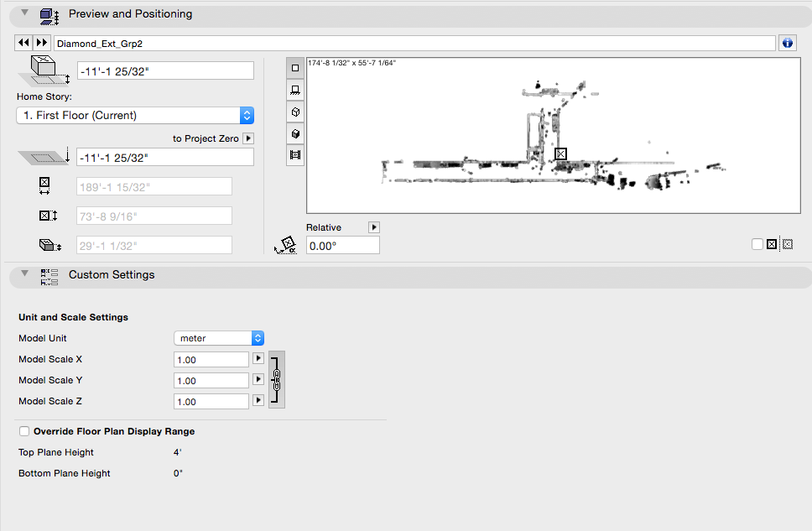Open the blue info button
The width and height of the screenshot is (812, 531).
(788, 43)
